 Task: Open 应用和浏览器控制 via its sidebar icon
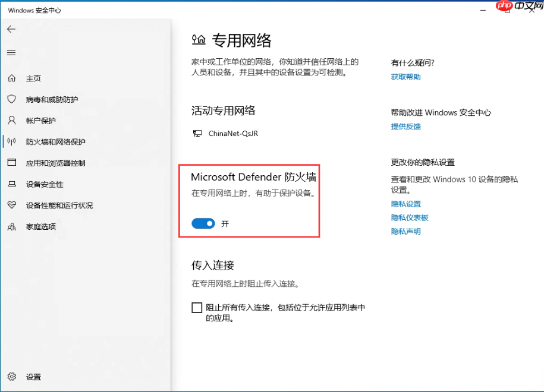coord(12,163)
